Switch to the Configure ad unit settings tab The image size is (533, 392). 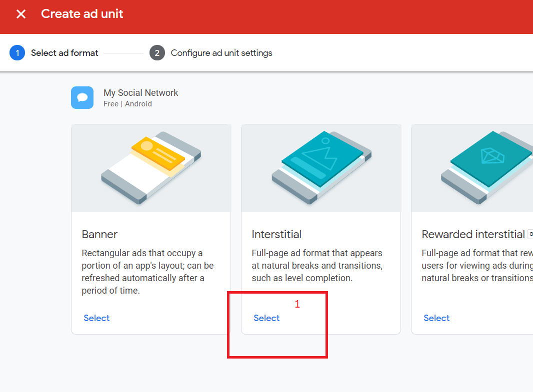[221, 52]
